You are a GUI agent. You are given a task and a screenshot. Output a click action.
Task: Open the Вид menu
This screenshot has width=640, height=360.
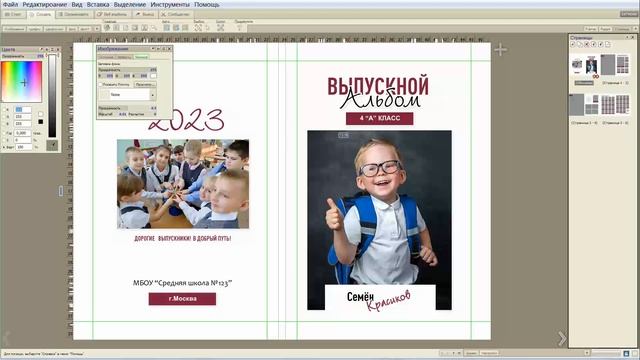77,4
